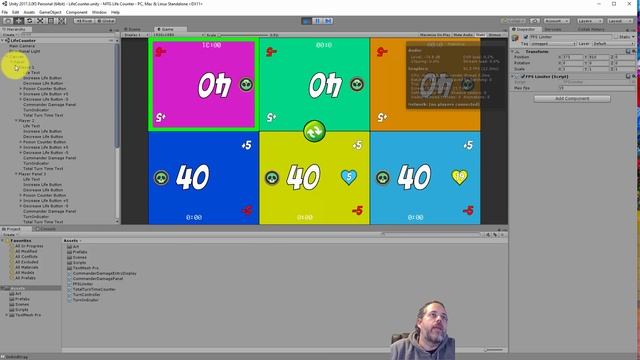The image size is (640, 360).
Task: Click the yellow heart on light blue panel
Action: coord(460,177)
